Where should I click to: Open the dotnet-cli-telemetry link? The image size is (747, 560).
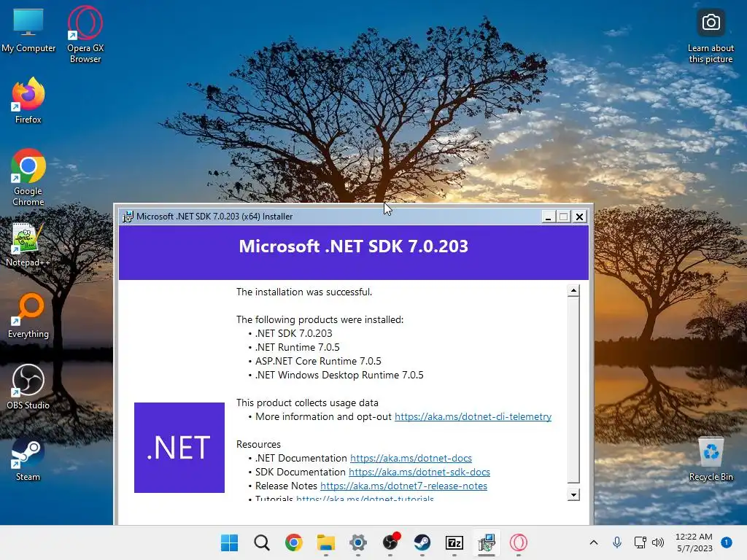point(473,416)
